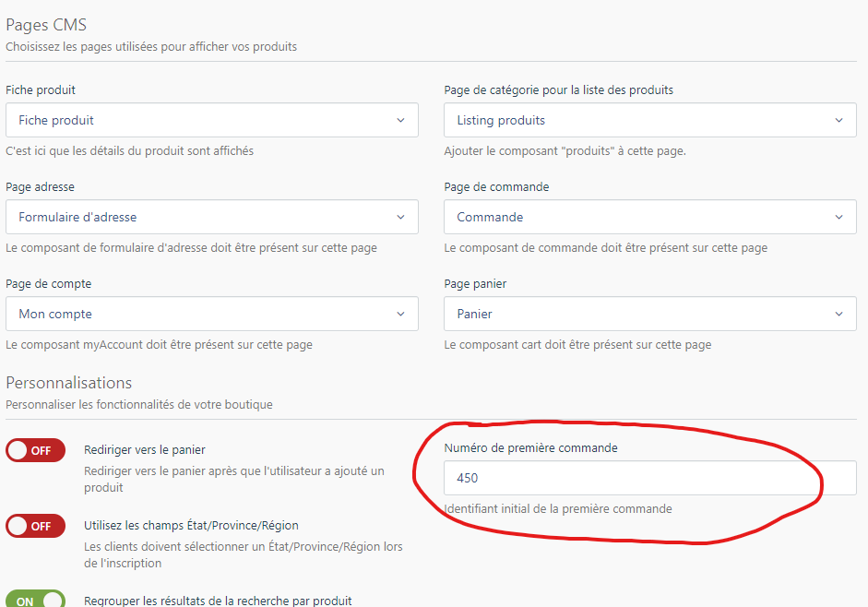The height and width of the screenshot is (607, 868).
Task: Click the "Pages CMS" section heading
Action: click(x=46, y=25)
